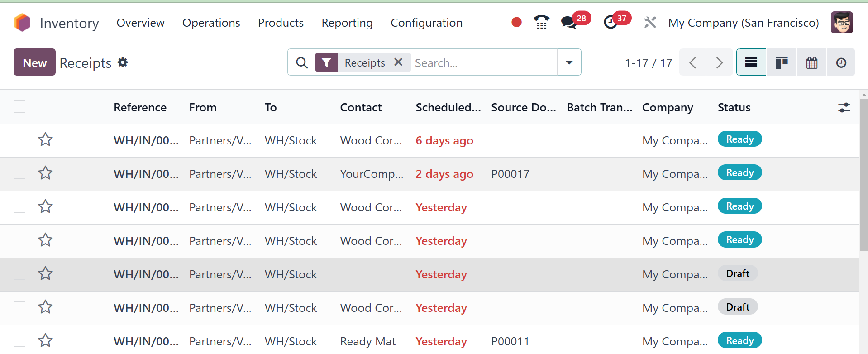This screenshot has height=354, width=868.
Task: Open the Receipts gear actions menu
Action: coord(123,62)
